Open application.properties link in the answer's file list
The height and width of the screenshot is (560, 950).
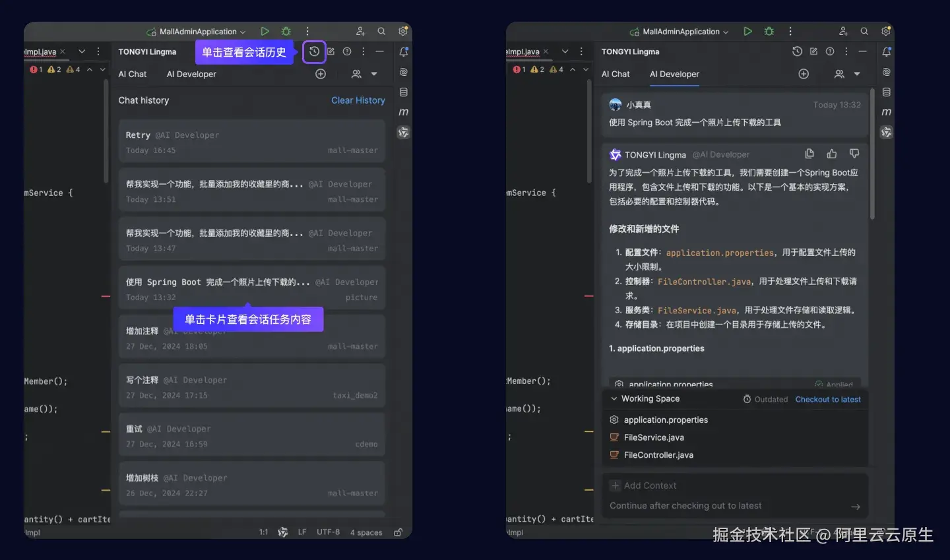pyautogui.click(x=720, y=253)
